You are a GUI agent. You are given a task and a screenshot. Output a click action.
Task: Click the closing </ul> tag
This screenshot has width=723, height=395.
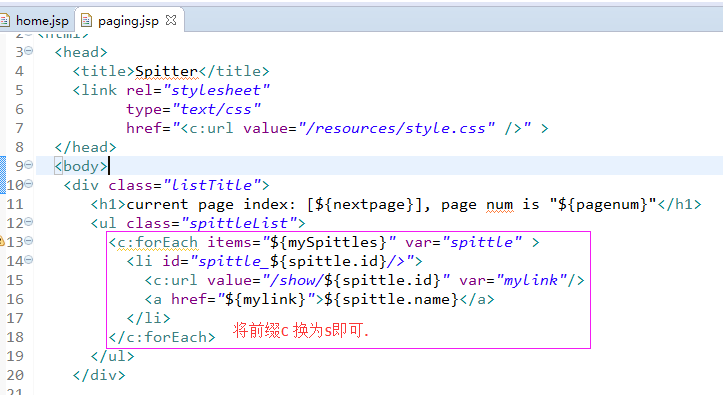113,356
